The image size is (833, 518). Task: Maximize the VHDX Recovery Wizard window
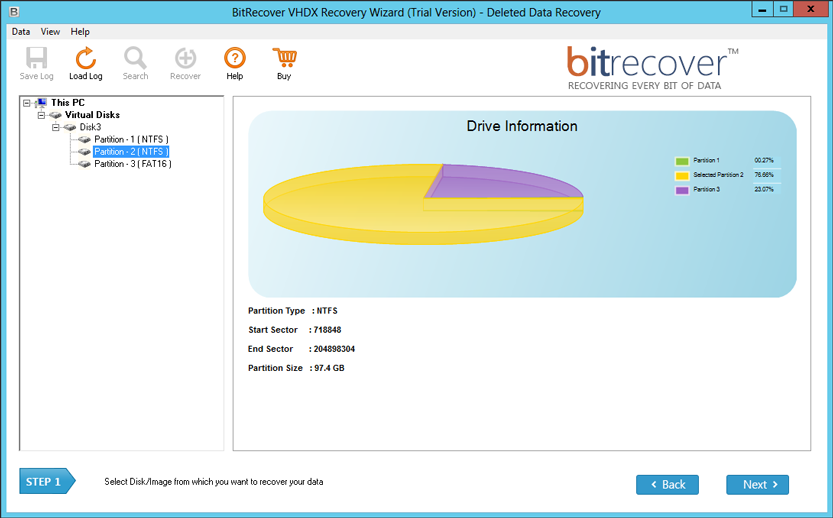(783, 10)
